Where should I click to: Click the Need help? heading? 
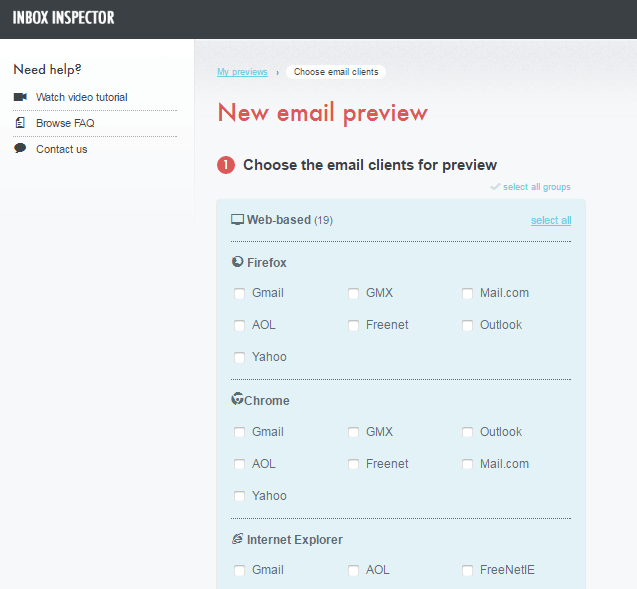(x=47, y=69)
